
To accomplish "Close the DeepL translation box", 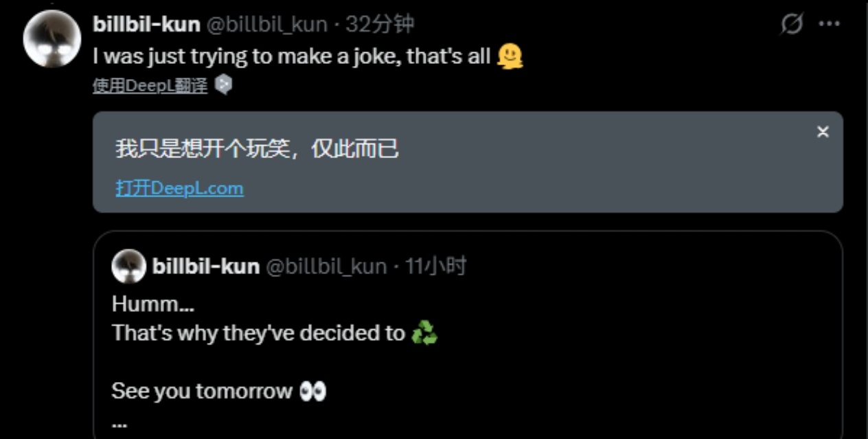I will pyautogui.click(x=823, y=132).
